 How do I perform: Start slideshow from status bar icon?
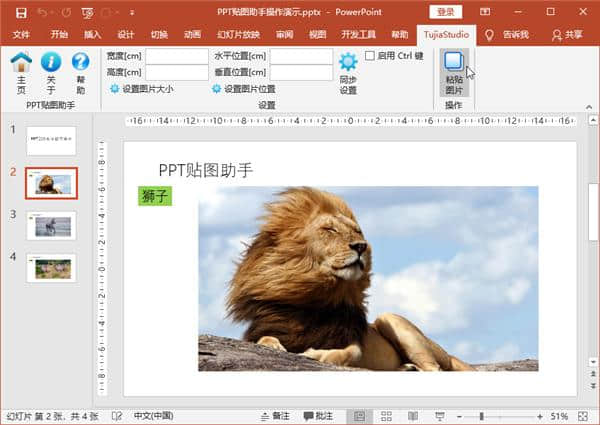438,416
